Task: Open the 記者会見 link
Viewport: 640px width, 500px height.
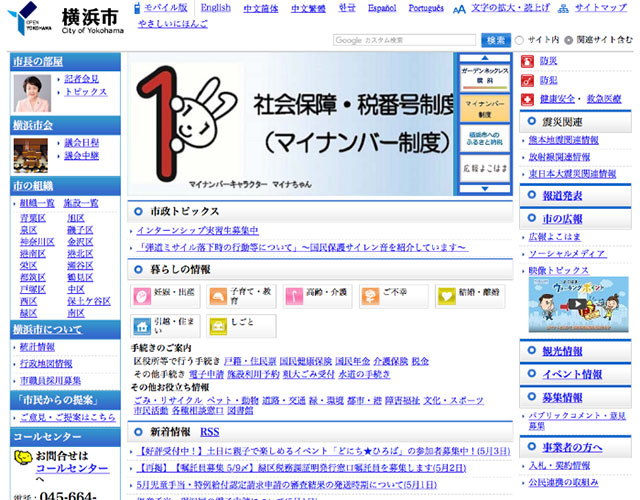Action: pyautogui.click(x=82, y=79)
